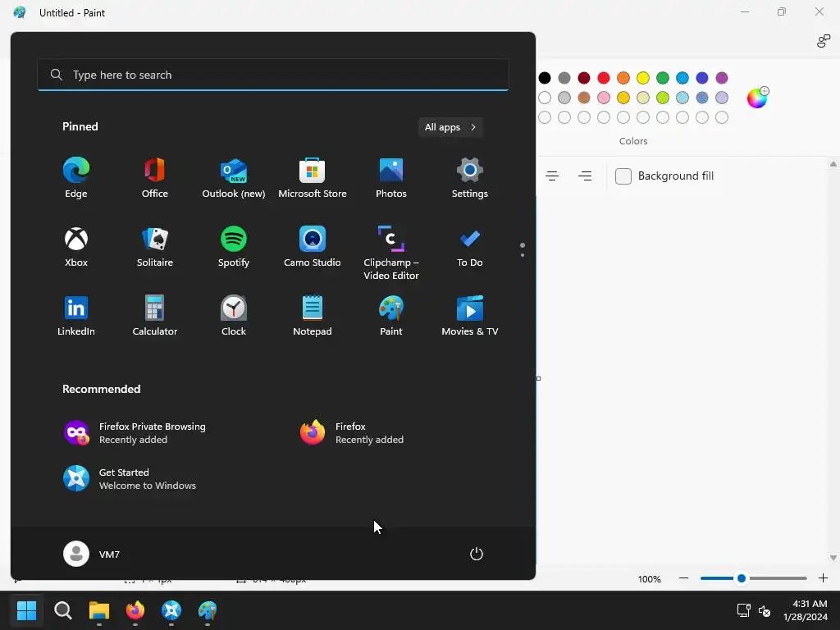This screenshot has width=840, height=630.
Task: Pick the red color swatch
Action: point(604,78)
